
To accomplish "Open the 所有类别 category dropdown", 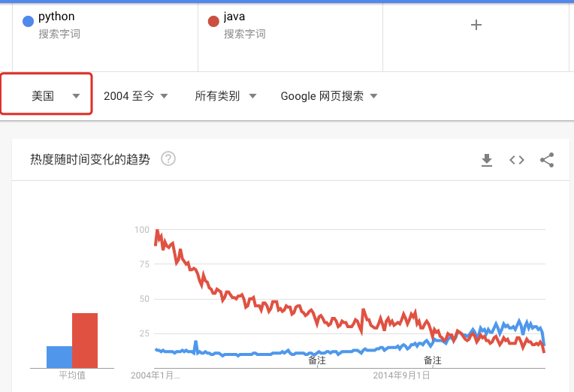I will click(x=225, y=96).
